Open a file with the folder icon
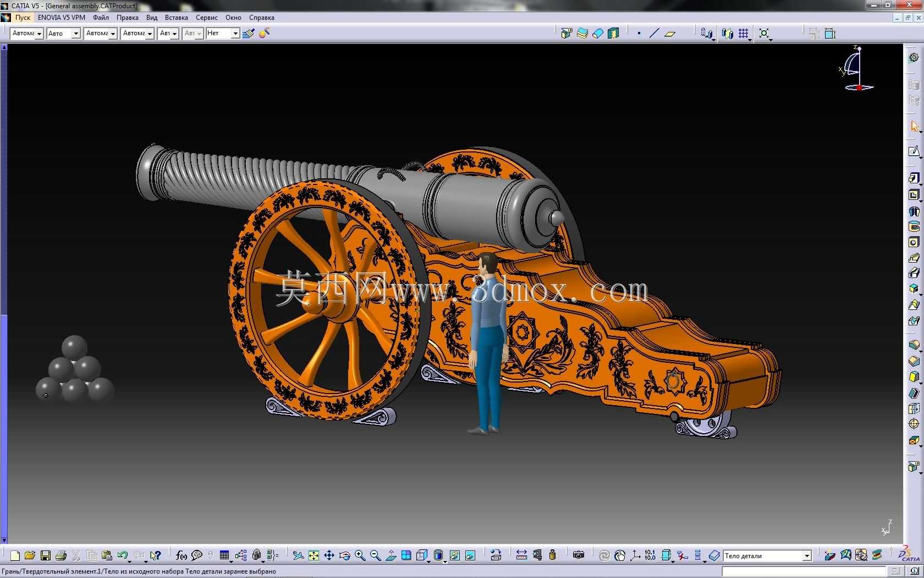Viewport: 924px width, 578px height. click(x=30, y=555)
